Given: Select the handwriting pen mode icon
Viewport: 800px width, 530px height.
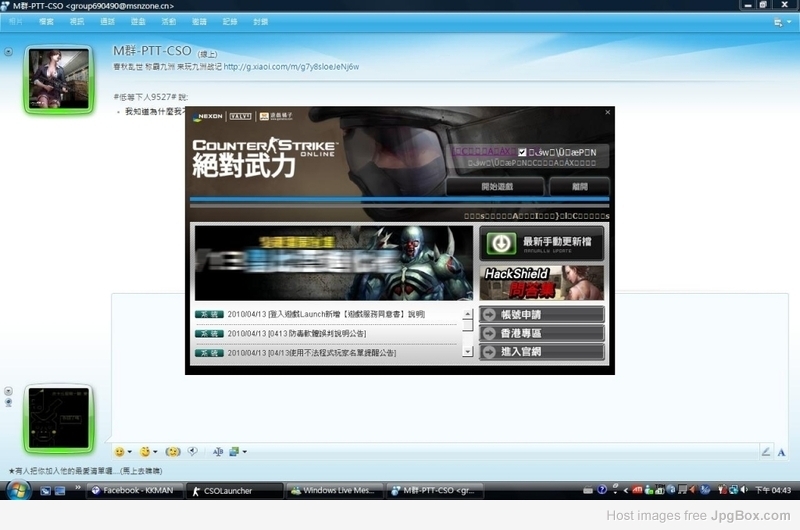Looking at the screenshot, I should [x=765, y=452].
